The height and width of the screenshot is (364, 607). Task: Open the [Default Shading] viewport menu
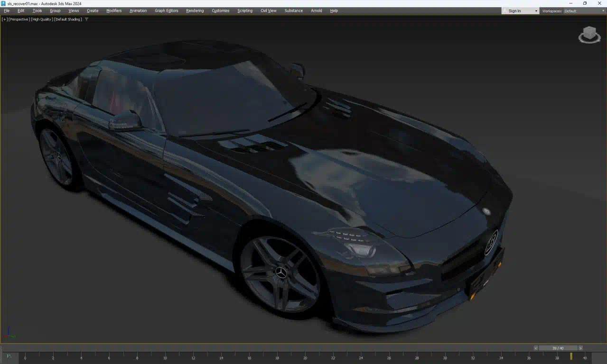(x=68, y=19)
